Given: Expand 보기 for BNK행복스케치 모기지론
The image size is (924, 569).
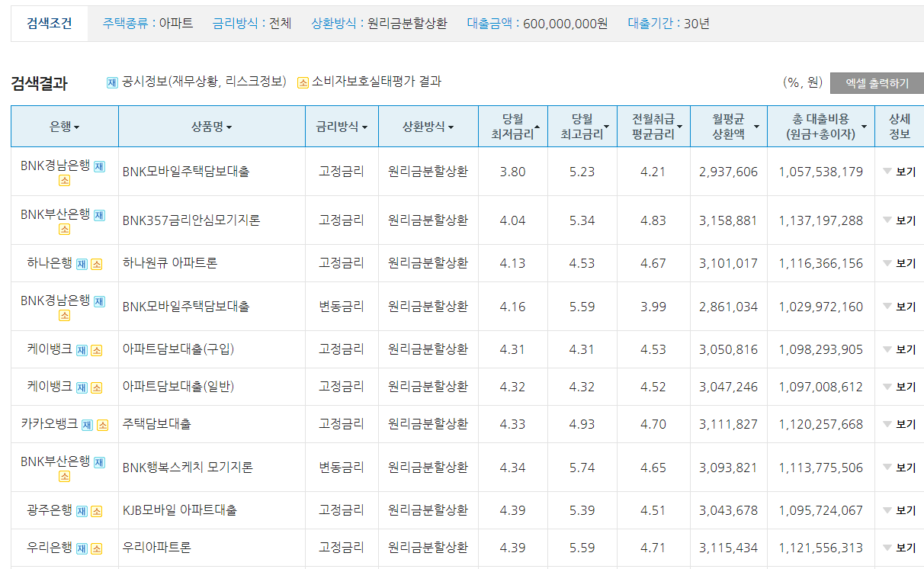Looking at the screenshot, I should coord(900,468).
